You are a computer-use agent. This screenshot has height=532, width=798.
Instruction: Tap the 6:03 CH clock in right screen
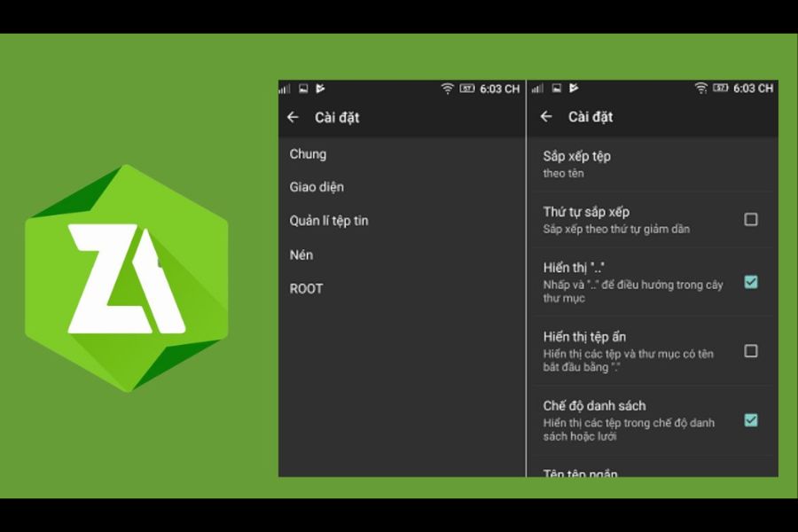(x=753, y=88)
